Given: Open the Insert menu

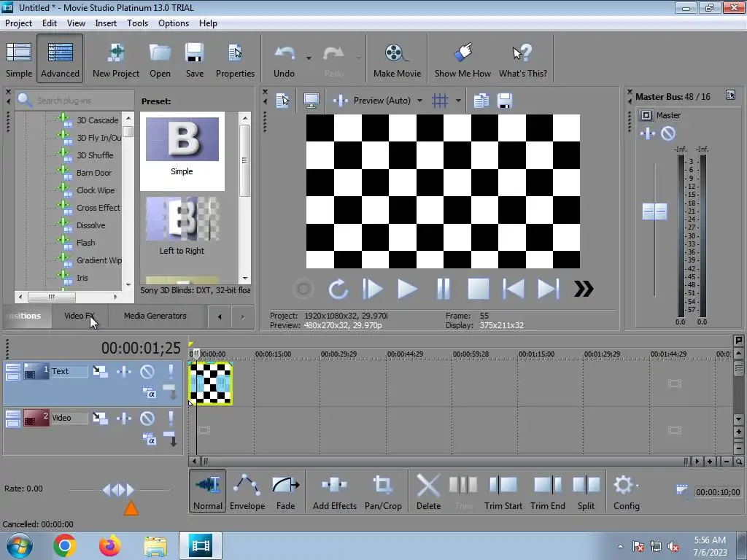Looking at the screenshot, I should coord(106,23).
